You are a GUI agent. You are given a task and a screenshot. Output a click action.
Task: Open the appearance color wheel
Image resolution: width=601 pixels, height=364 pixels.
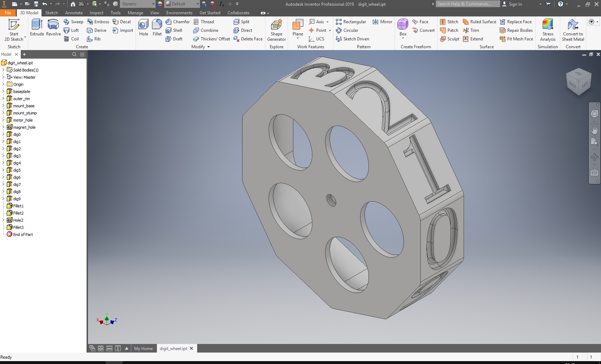point(160,4)
